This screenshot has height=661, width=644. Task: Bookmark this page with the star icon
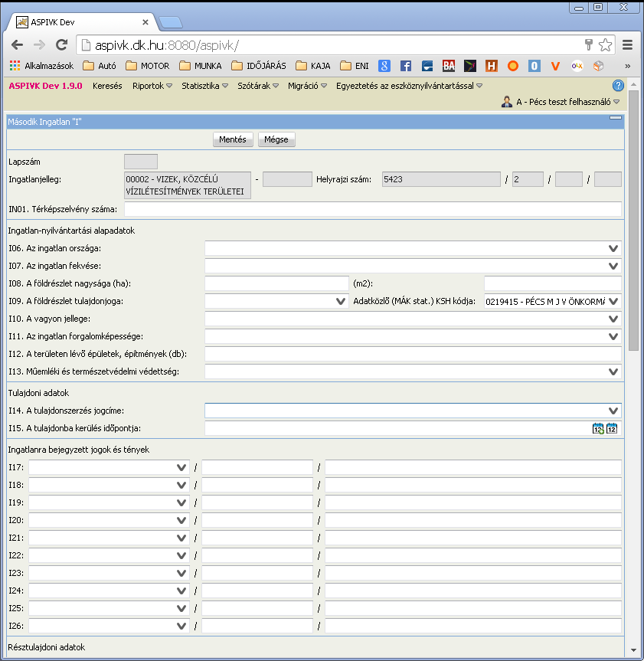point(605,44)
